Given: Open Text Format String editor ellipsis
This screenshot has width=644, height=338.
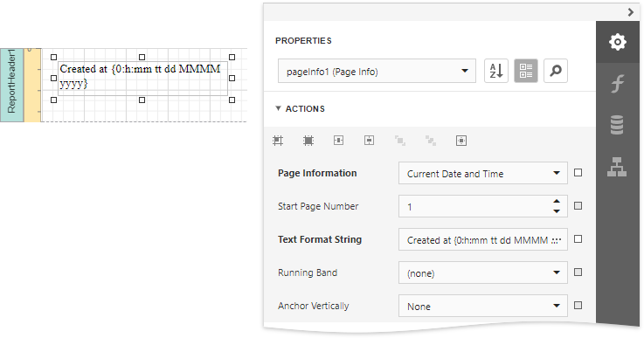Looking at the screenshot, I should 556,240.
